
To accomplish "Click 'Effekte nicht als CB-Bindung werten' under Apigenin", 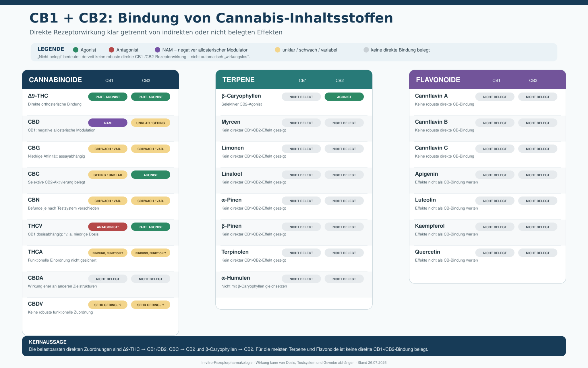I will point(446,182).
